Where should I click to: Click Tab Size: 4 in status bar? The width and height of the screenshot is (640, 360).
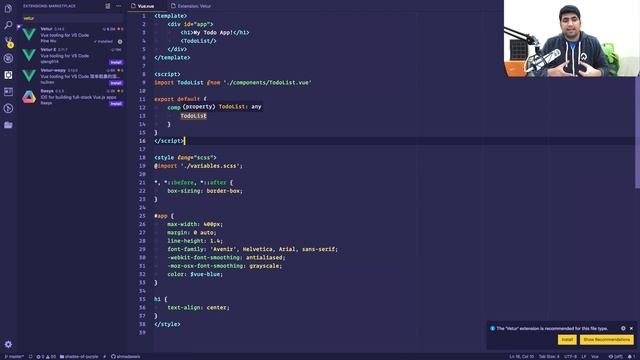[x=549, y=356]
